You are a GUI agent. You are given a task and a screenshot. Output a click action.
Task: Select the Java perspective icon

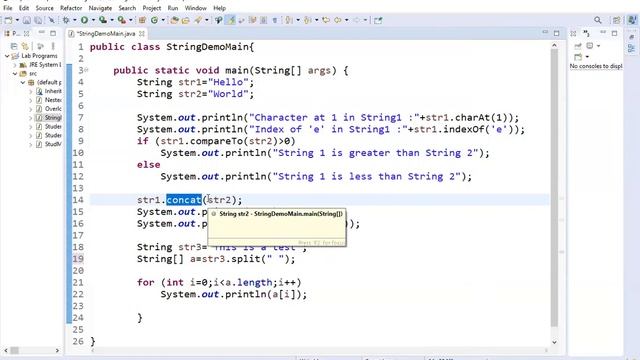point(632,20)
